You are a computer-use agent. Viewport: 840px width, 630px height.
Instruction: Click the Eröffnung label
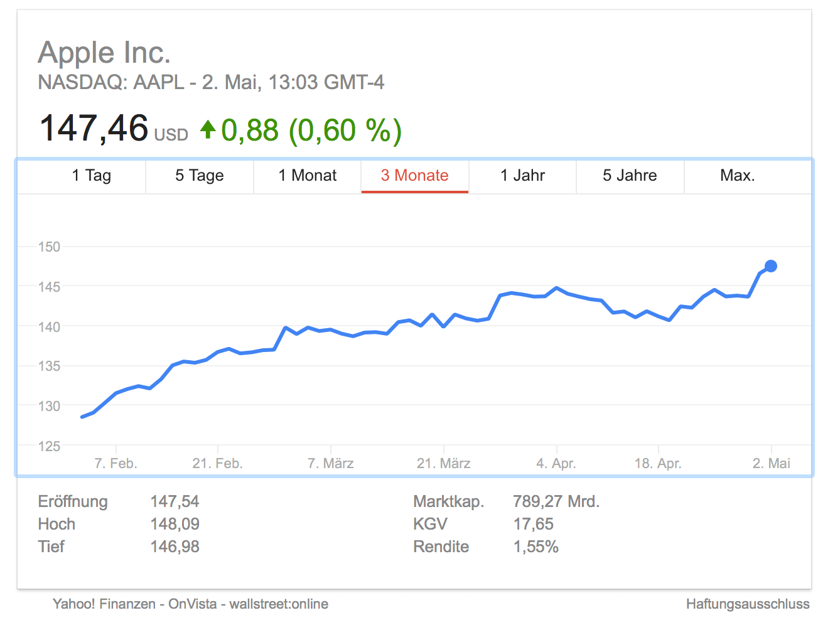(73, 502)
